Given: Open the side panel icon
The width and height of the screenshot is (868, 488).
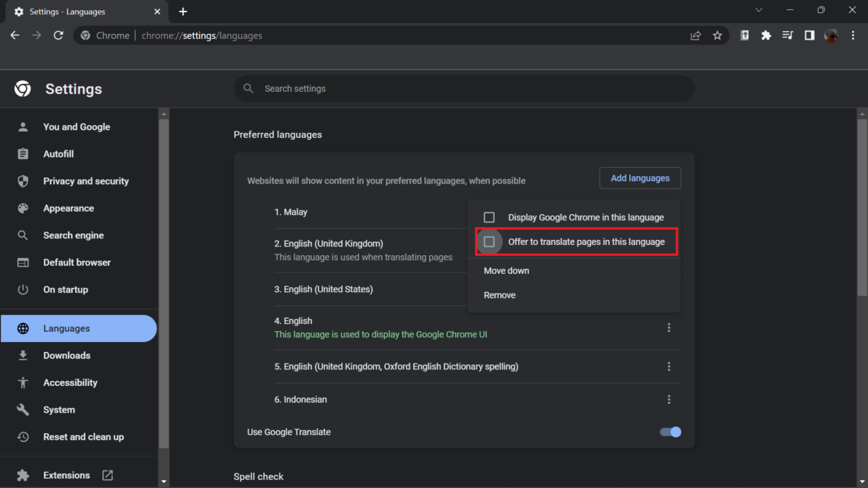Looking at the screenshot, I should [x=809, y=35].
